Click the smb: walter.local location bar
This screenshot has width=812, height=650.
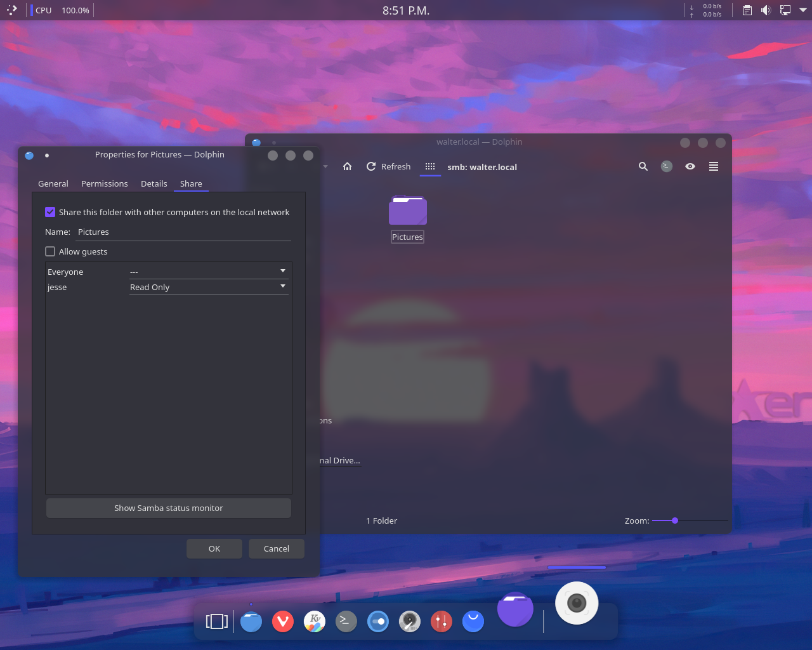coord(482,167)
